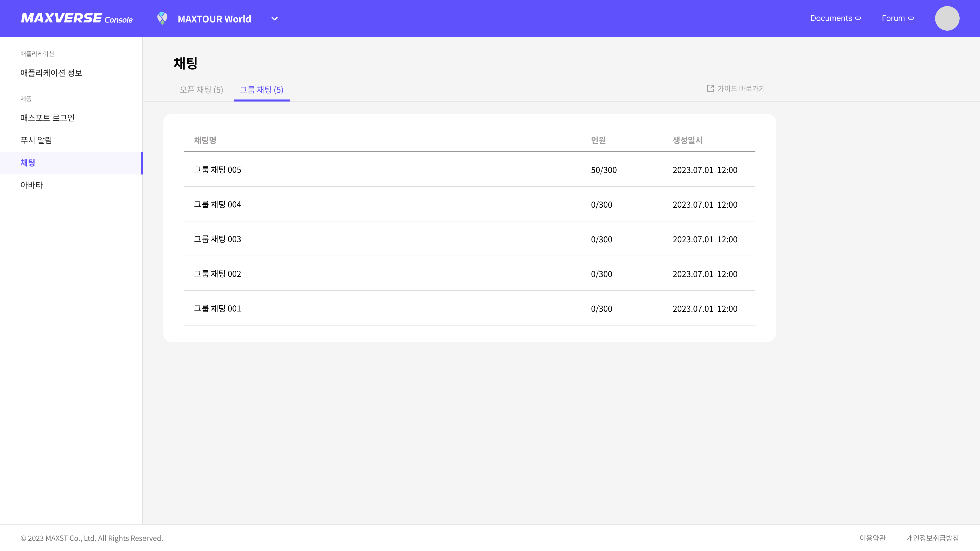Open the 그룹 채팅 002 row
Image resolution: width=980 pixels, height=551 pixels.
[x=470, y=273]
